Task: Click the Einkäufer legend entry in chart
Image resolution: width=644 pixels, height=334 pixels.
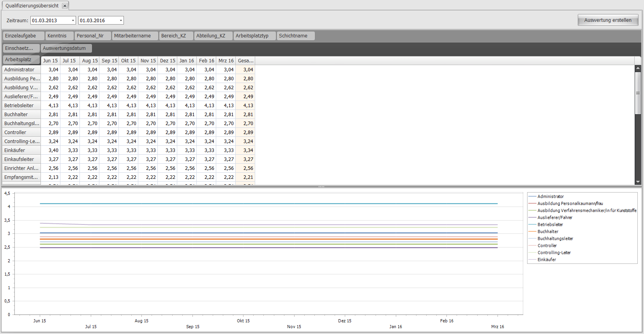Action: pyautogui.click(x=547, y=260)
